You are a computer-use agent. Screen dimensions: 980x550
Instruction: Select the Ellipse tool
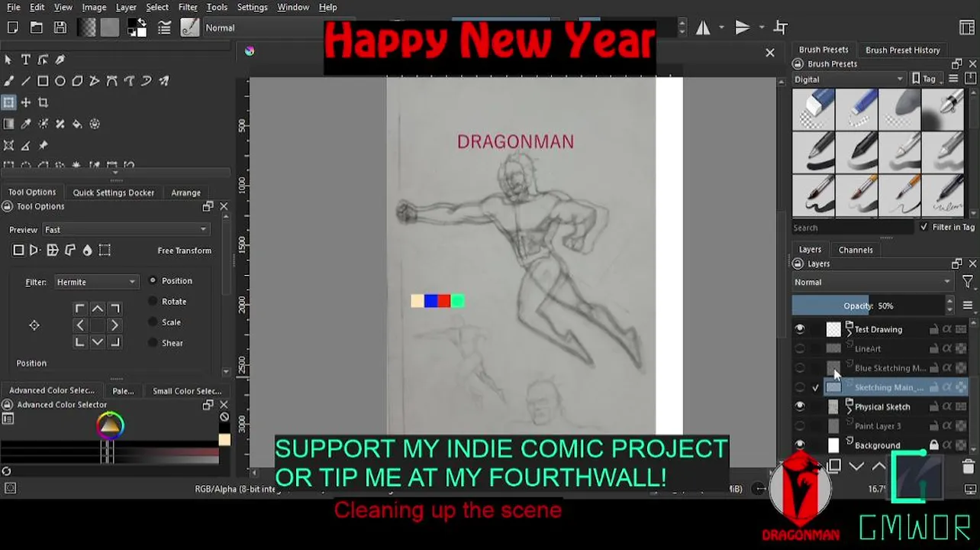60,81
